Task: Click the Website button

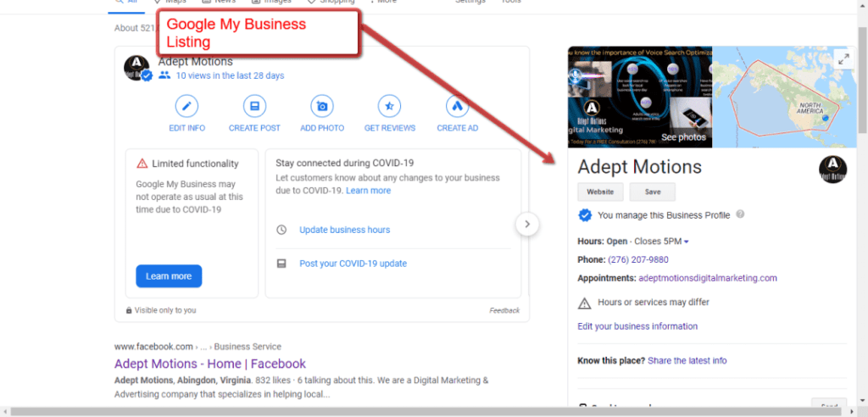Action: point(601,192)
